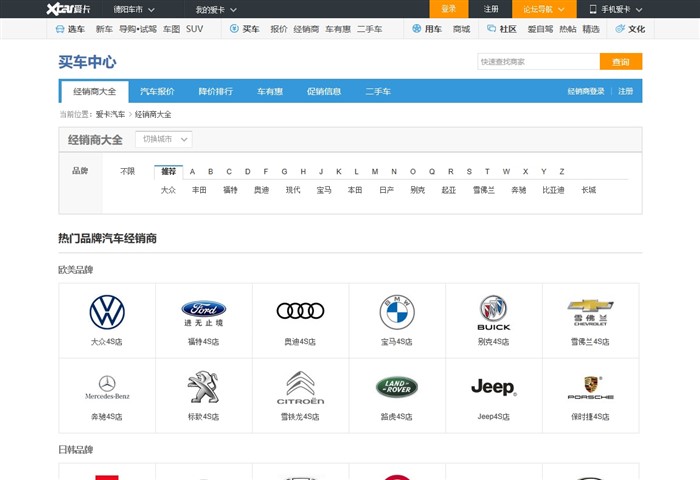
Task: Click the orange 查询 search button
Action: 621,62
